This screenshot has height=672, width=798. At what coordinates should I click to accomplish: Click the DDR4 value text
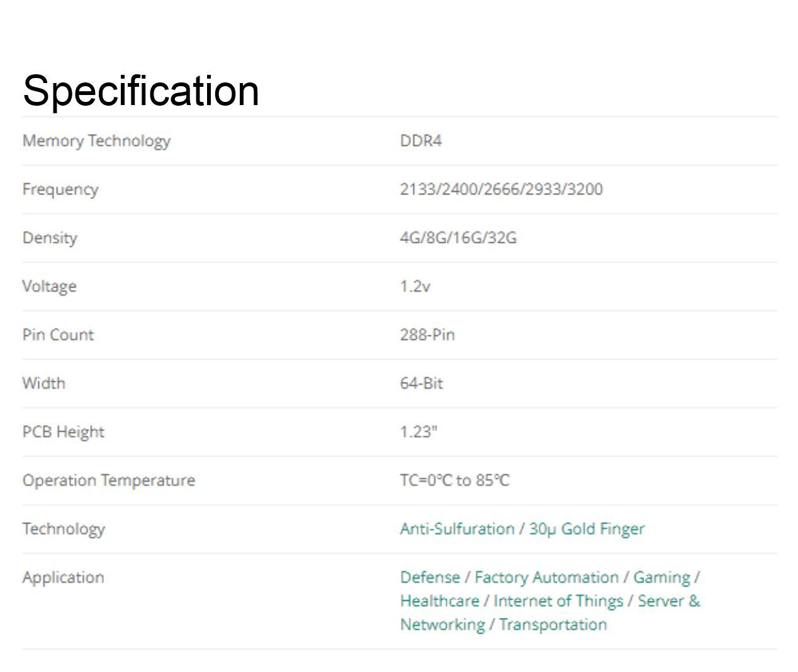pos(421,140)
